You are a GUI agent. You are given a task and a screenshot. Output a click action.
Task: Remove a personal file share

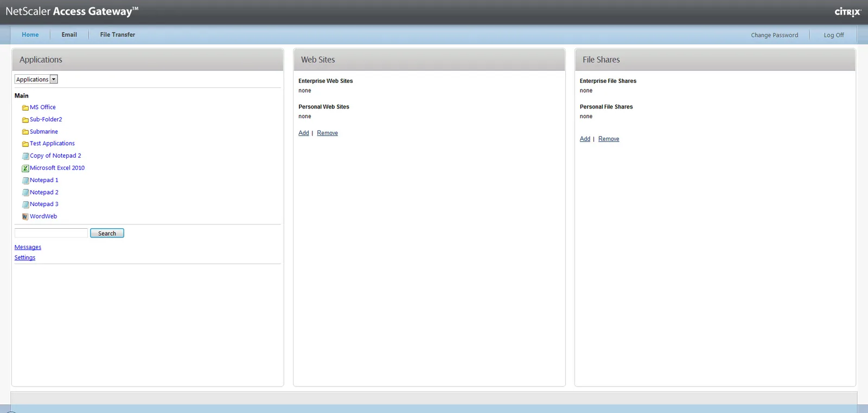click(609, 139)
